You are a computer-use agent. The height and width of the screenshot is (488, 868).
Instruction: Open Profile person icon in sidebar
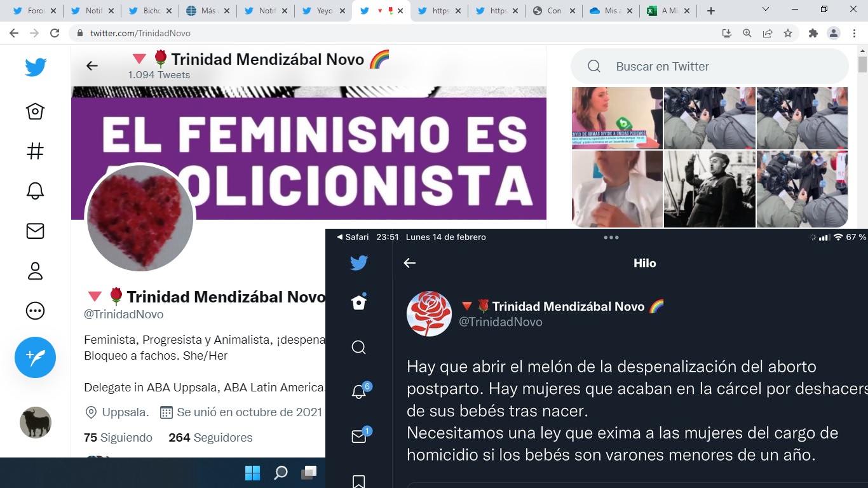click(35, 271)
